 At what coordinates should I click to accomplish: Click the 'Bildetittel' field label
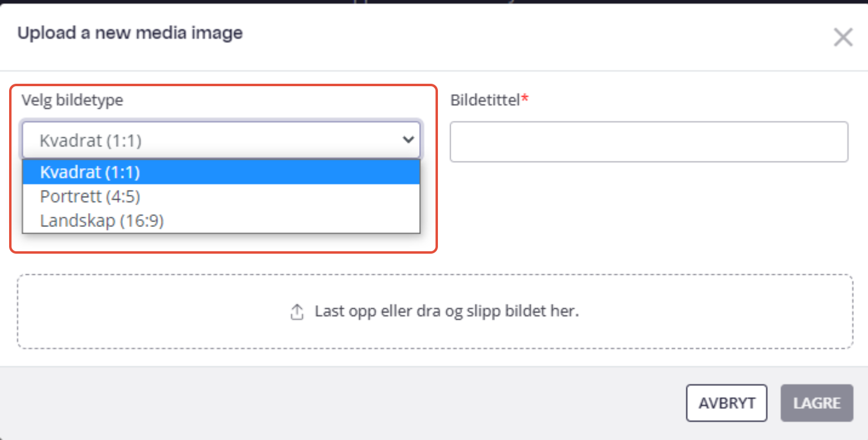click(485, 100)
